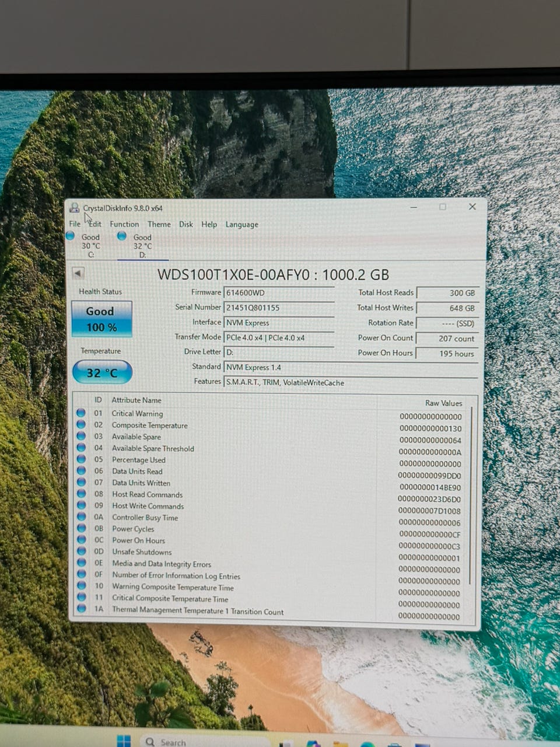Click status circle beside Host Write Commands
560x747 pixels.
81,505
